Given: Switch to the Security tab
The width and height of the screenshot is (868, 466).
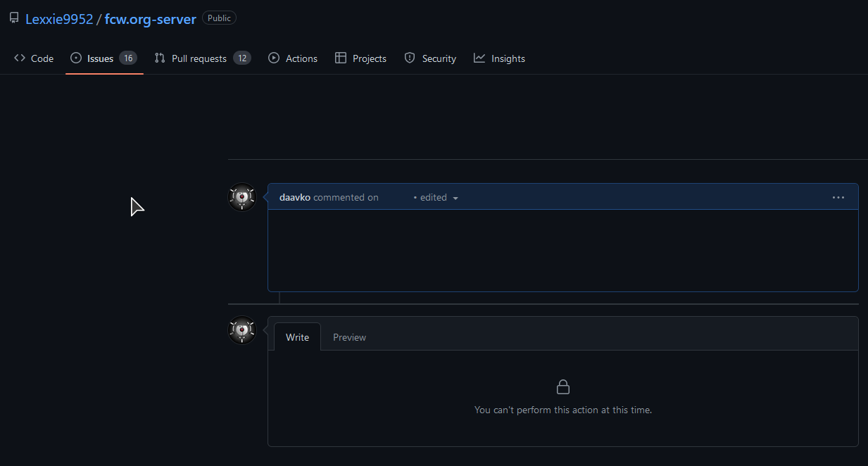Looking at the screenshot, I should point(430,58).
